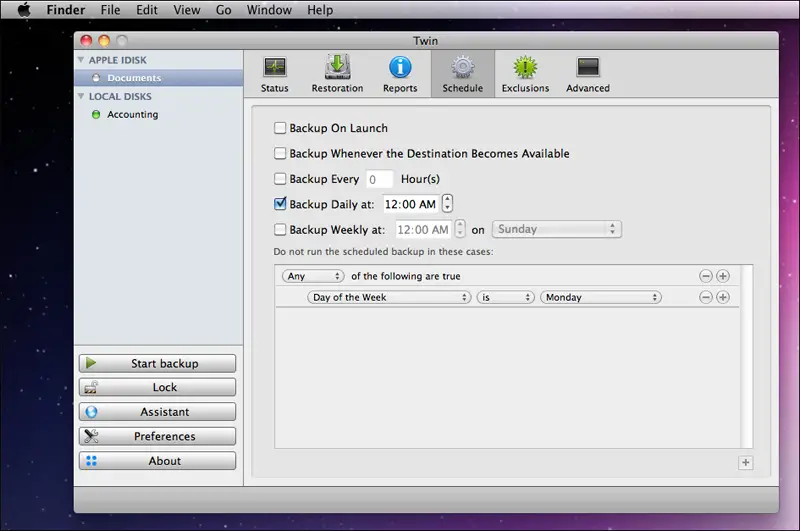The height and width of the screenshot is (531, 800).
Task: Click the About button
Action: (157, 461)
